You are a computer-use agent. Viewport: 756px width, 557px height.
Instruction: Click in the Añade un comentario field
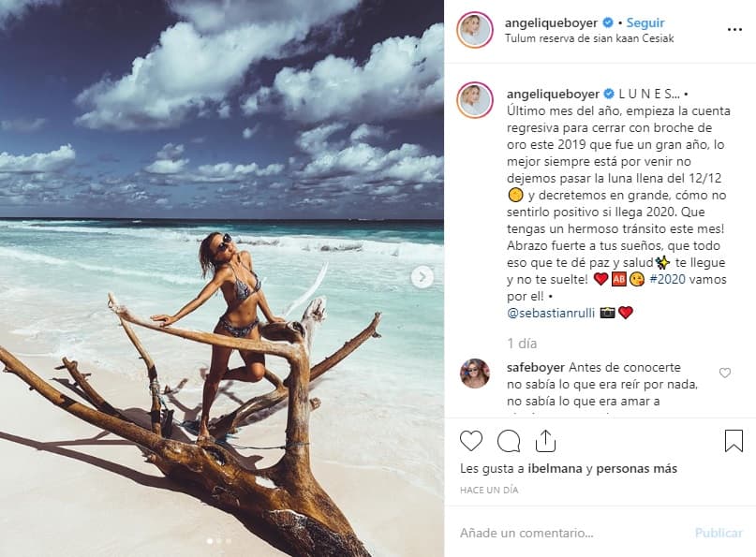(571, 533)
